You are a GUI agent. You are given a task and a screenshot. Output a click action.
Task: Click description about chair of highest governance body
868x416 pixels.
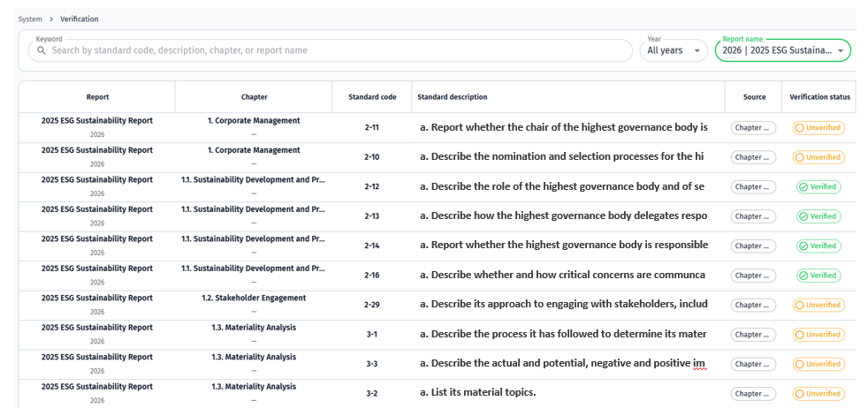click(x=564, y=127)
